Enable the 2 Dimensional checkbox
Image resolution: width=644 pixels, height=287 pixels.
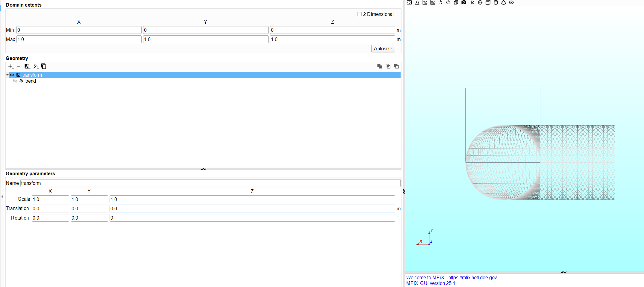tap(360, 14)
